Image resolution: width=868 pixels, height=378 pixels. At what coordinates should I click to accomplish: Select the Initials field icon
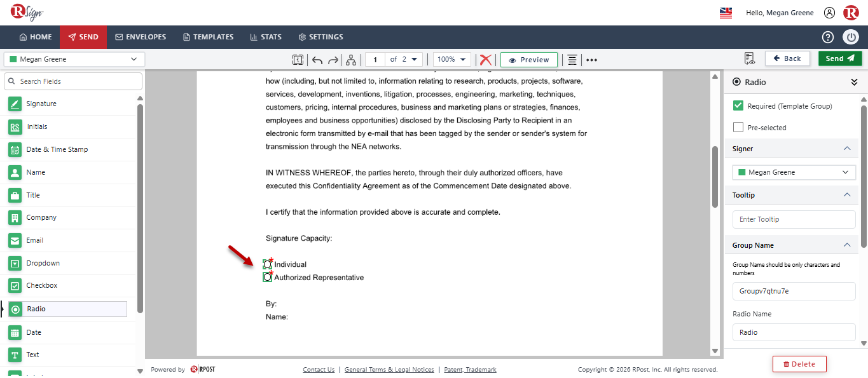[x=15, y=126]
